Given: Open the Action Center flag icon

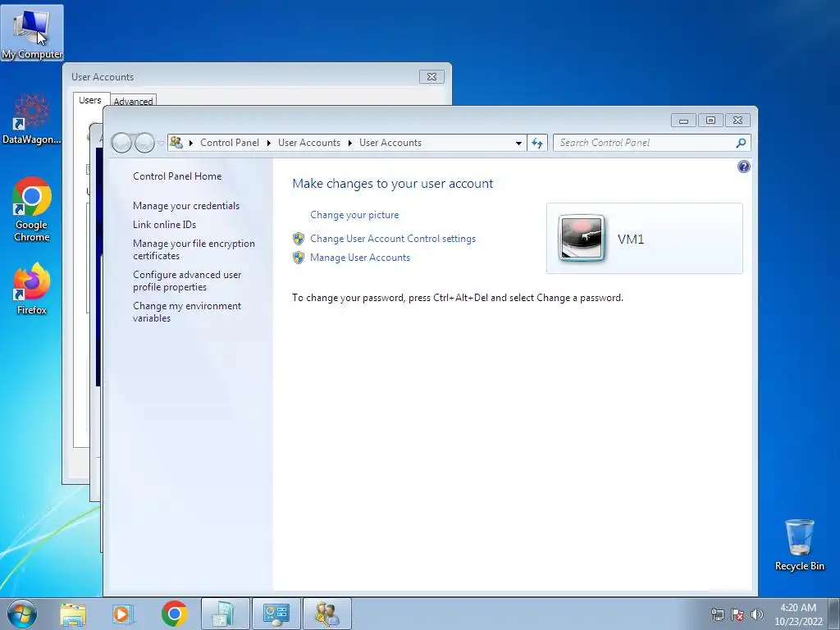Looking at the screenshot, I should point(737,614).
